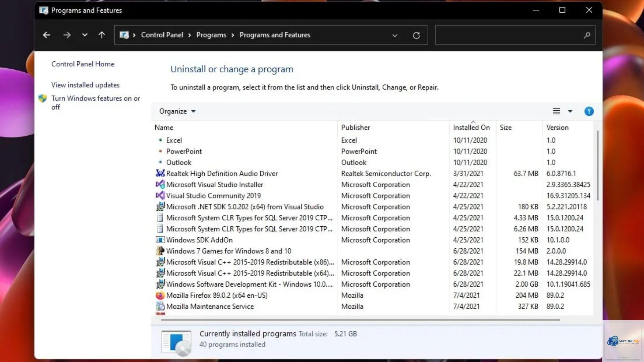Select the Windows 7 Games icon
644x362 pixels.
tap(160, 251)
